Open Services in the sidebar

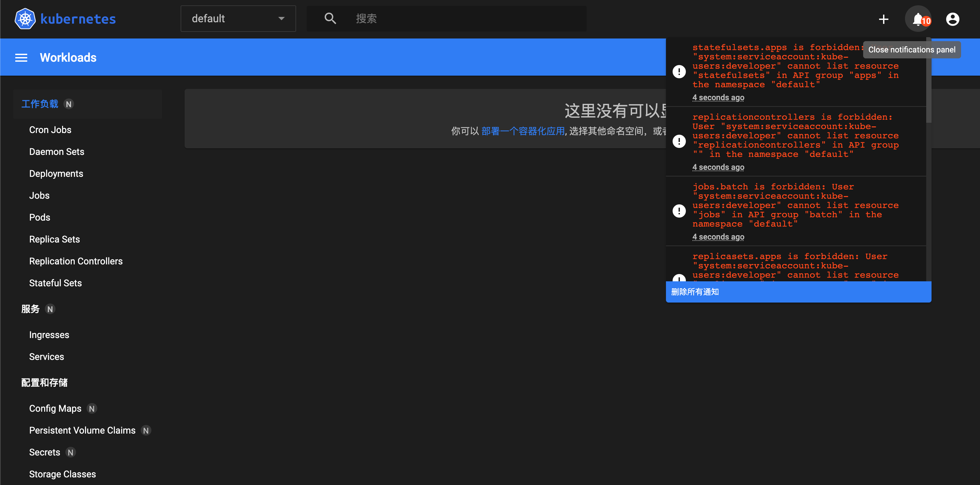coord(46,357)
